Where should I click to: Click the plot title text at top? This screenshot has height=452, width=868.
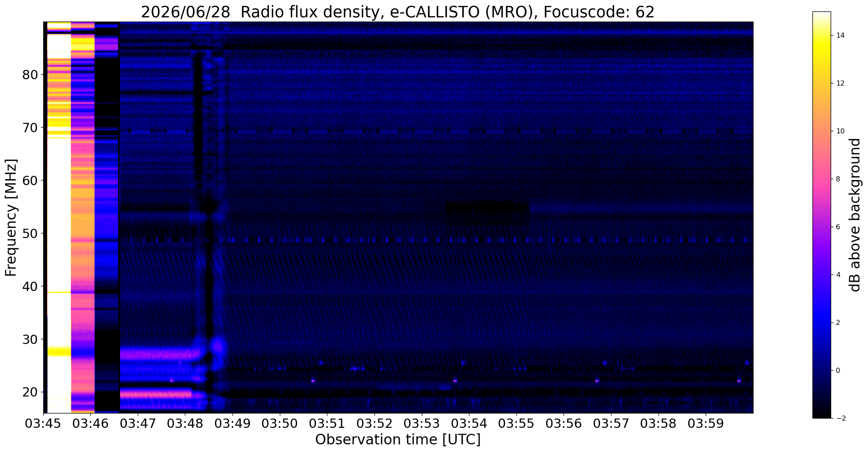tap(398, 12)
